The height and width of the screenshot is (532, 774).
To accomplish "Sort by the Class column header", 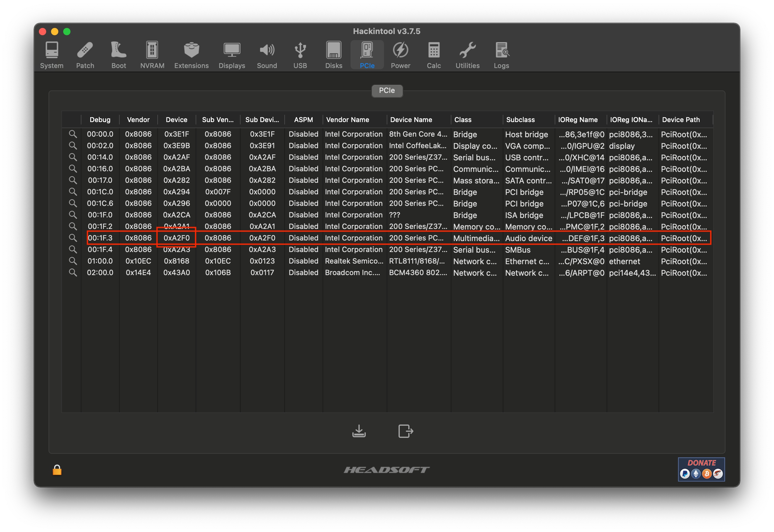I will [x=463, y=120].
